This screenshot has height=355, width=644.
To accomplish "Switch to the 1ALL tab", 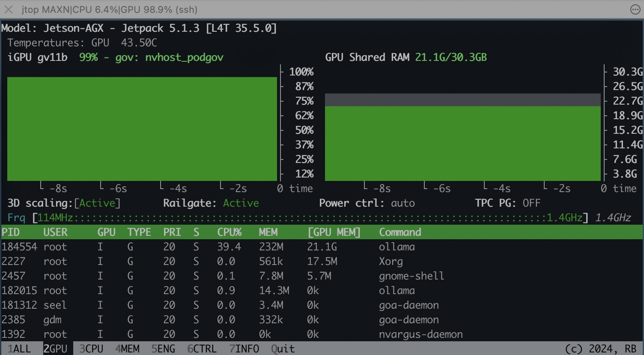I will [x=19, y=349].
